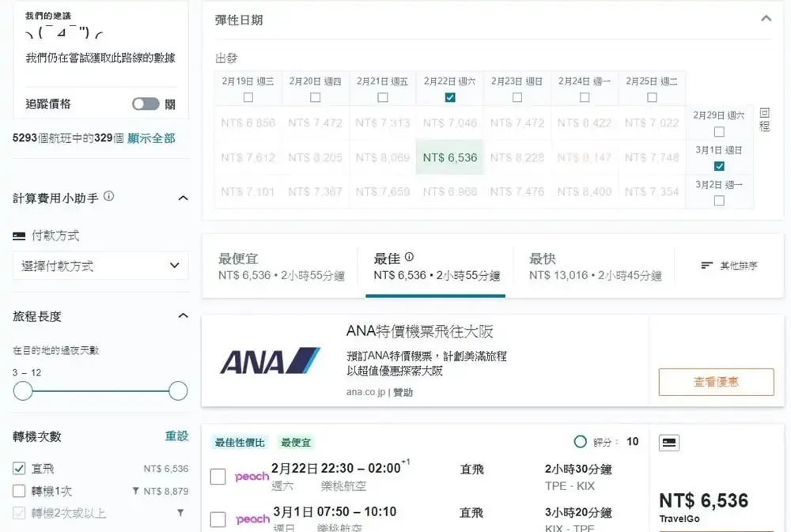Click the 查看優惠 button
This screenshot has width=791, height=532.
716,382
